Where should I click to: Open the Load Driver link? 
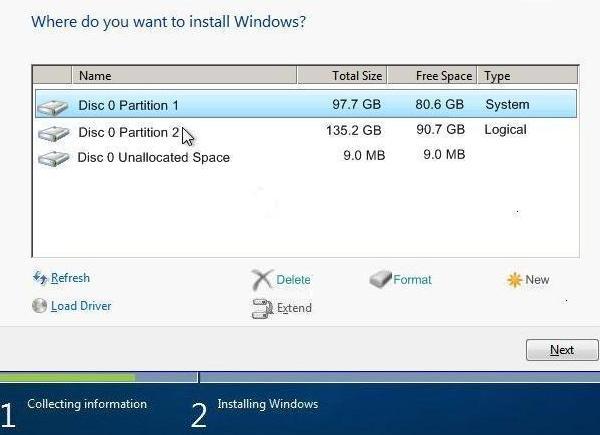81,306
